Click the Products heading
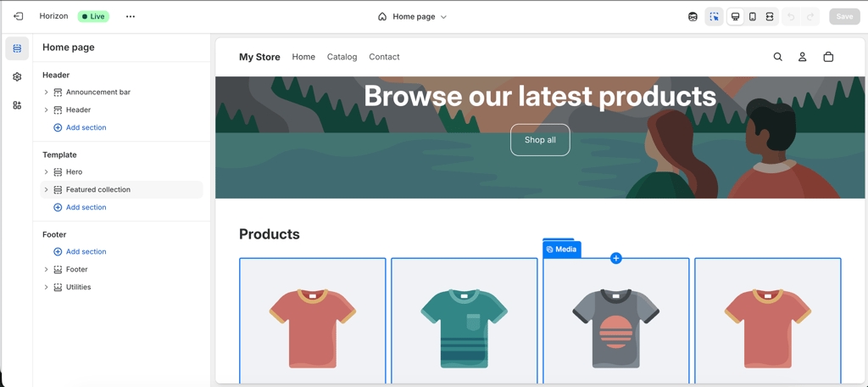Screen dimensions: 868x387 pyautogui.click(x=269, y=234)
